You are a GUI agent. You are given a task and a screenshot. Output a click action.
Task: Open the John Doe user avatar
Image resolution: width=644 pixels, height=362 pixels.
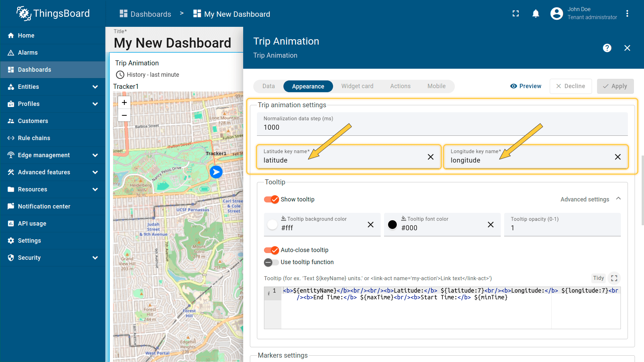tap(556, 14)
